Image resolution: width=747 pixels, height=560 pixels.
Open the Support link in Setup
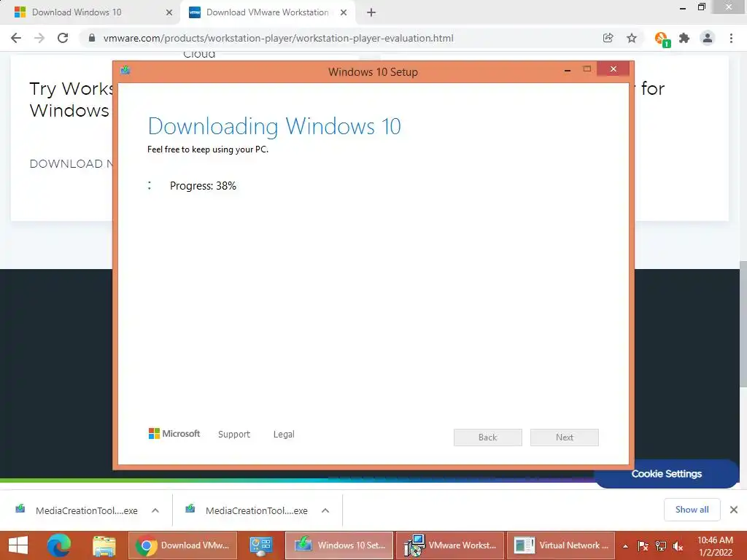[x=234, y=435]
